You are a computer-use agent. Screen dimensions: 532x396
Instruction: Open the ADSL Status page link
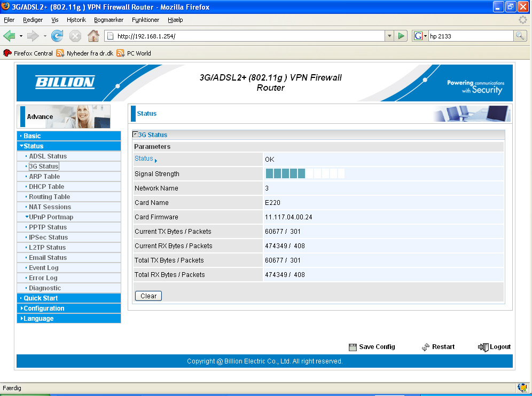tap(48, 156)
